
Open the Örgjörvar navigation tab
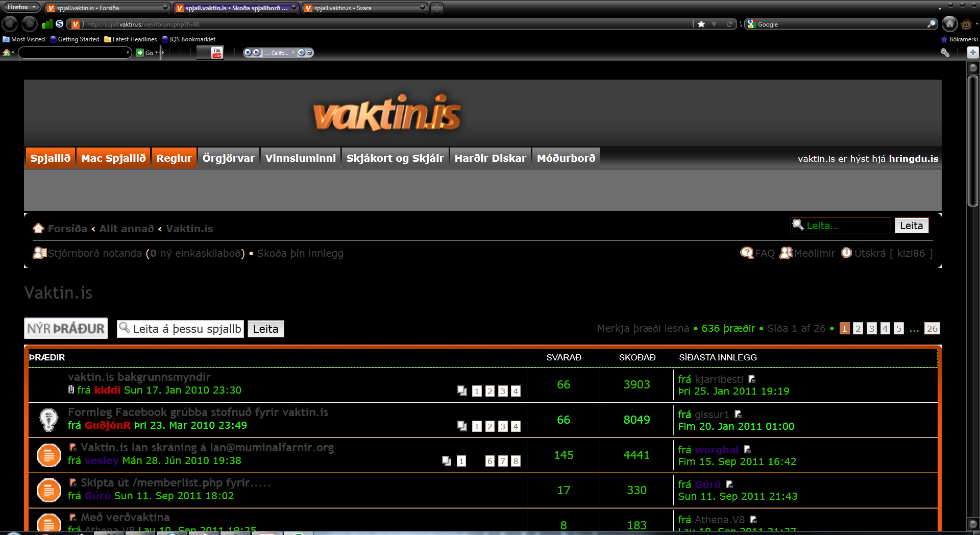[228, 158]
